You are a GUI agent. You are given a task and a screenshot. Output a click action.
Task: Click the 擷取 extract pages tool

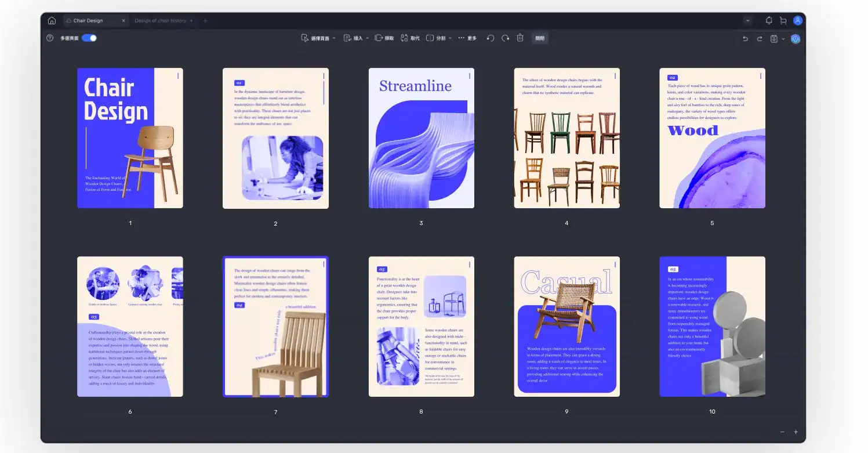(384, 38)
